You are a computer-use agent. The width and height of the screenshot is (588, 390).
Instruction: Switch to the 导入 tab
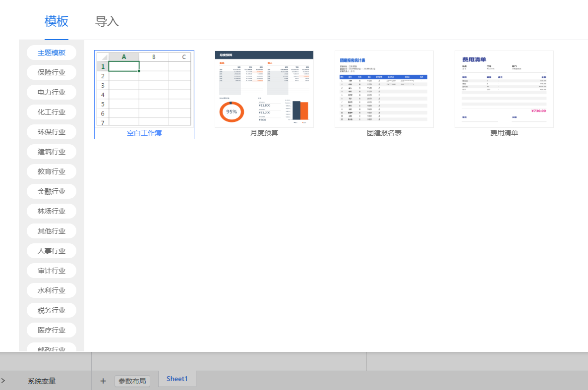point(107,21)
